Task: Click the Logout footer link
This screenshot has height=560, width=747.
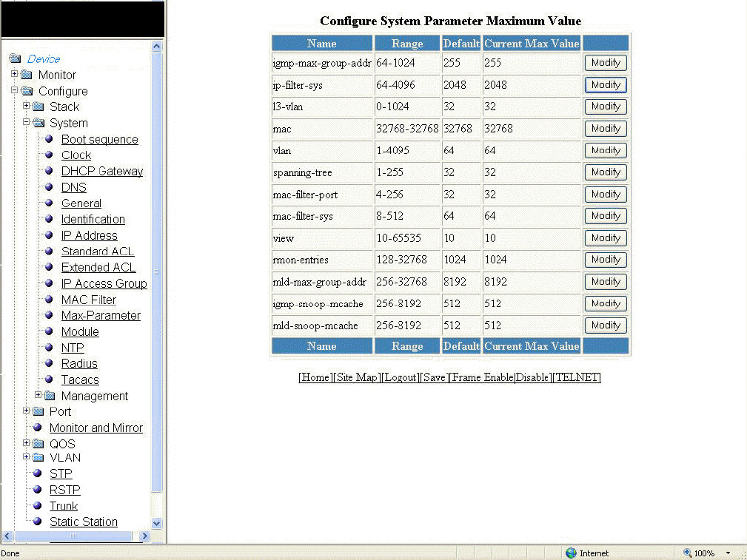Action: (401, 377)
